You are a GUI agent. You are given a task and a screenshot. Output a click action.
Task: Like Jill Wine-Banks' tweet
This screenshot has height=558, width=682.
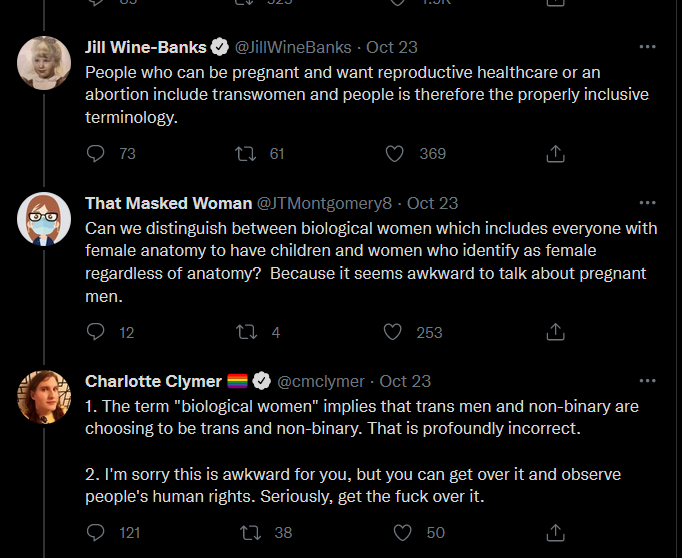click(x=395, y=153)
